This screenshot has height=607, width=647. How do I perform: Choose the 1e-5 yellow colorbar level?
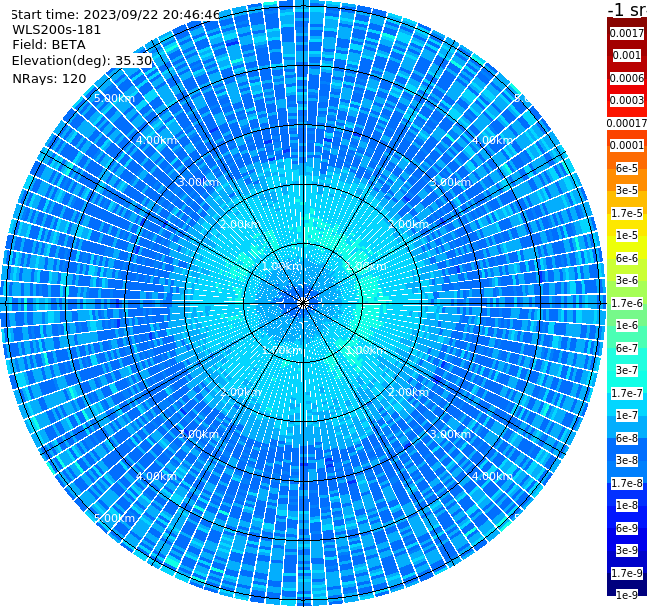pos(627,235)
